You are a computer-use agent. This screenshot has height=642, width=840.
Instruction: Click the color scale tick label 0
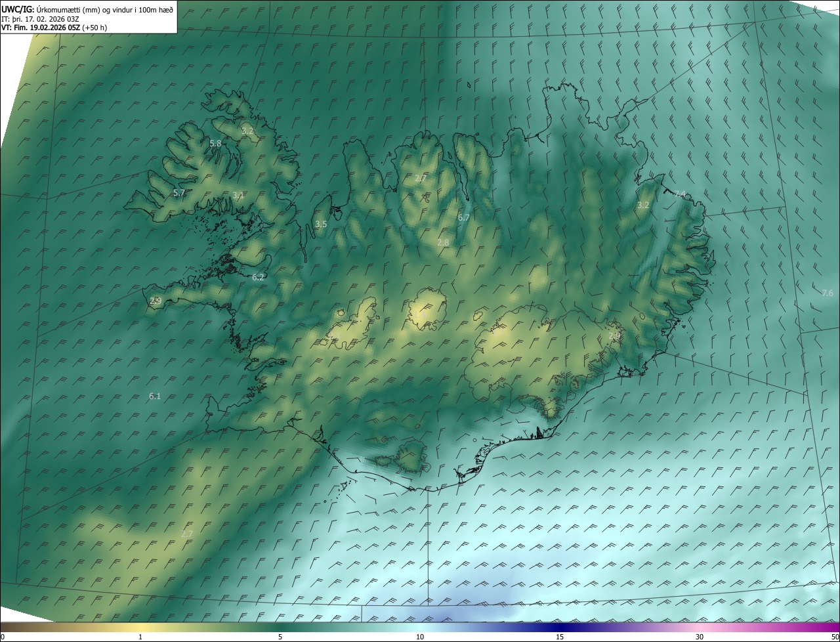[3, 637]
